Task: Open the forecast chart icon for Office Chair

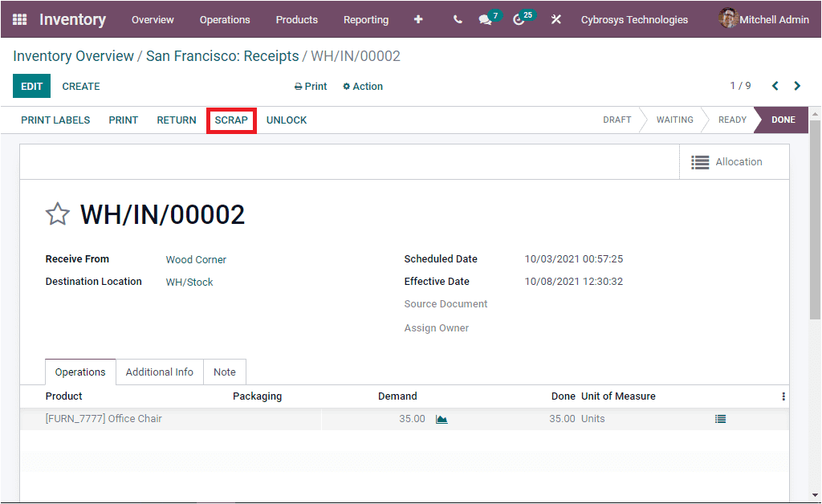Action: tap(442, 418)
